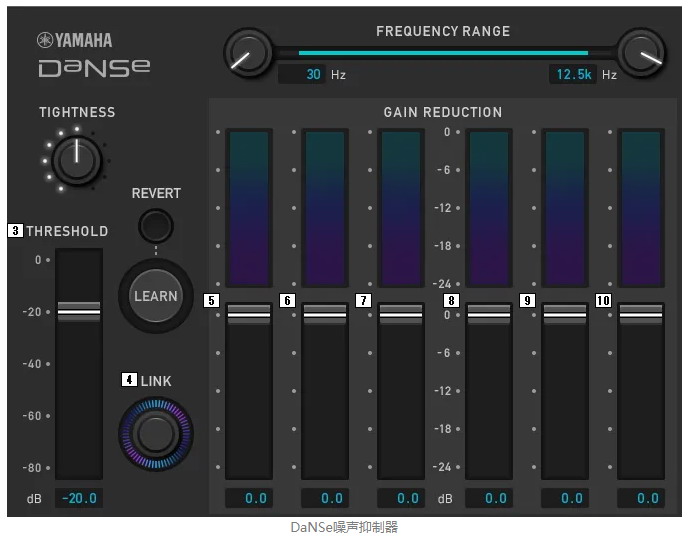689x541 pixels.
Task: Click the band 10 gain value field
Action: tap(641, 498)
